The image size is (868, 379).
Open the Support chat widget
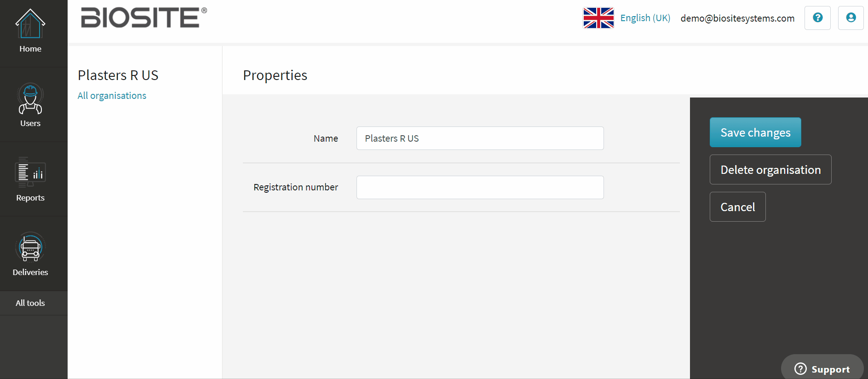click(x=822, y=369)
